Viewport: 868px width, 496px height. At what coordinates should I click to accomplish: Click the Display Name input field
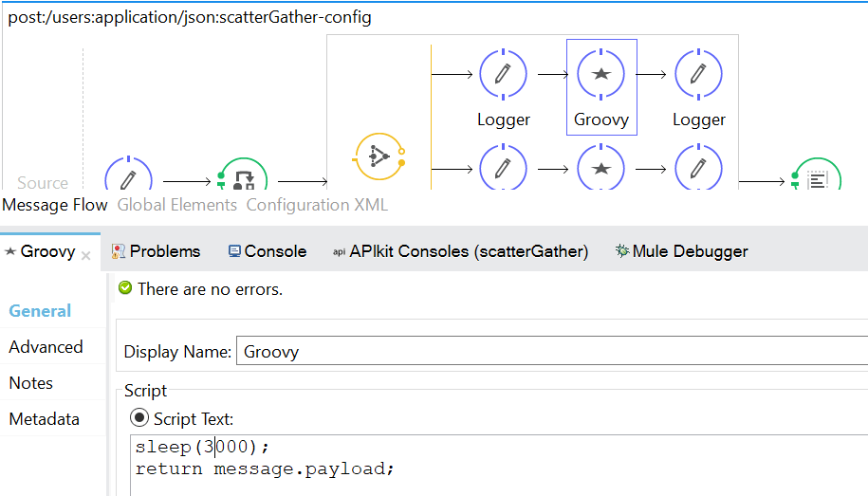pyautogui.click(x=550, y=351)
